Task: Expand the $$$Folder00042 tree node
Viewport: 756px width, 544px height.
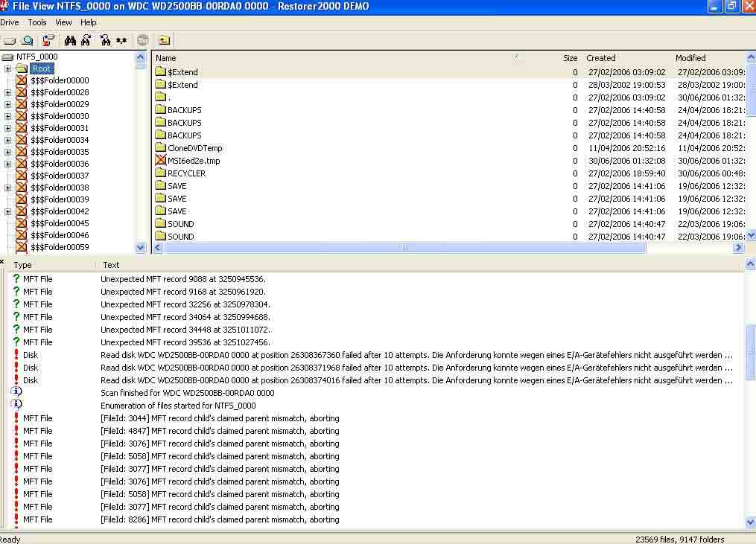Action: (7, 211)
